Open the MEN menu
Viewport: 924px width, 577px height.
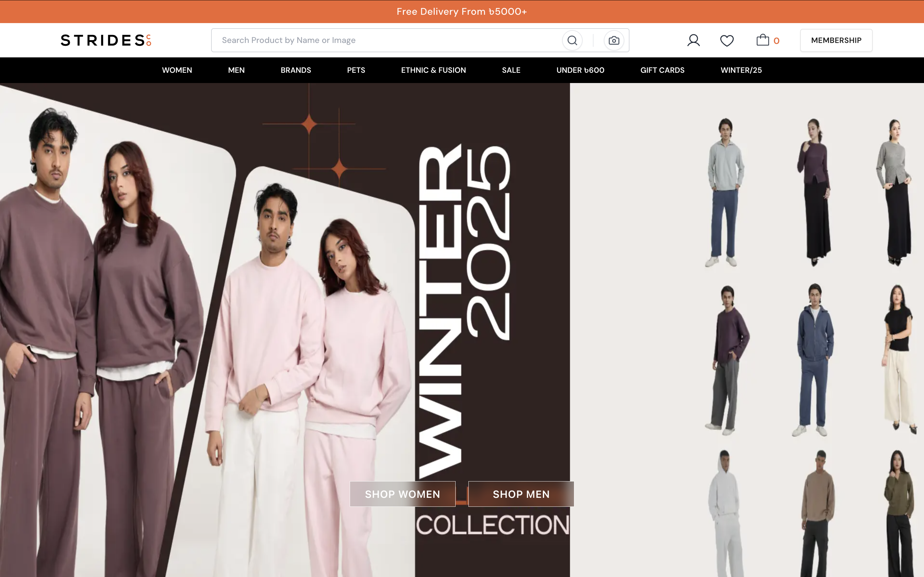pyautogui.click(x=236, y=70)
